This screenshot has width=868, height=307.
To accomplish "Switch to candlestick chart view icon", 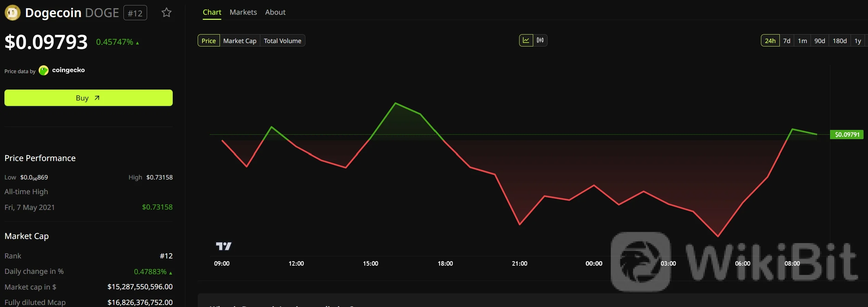I will (x=540, y=40).
